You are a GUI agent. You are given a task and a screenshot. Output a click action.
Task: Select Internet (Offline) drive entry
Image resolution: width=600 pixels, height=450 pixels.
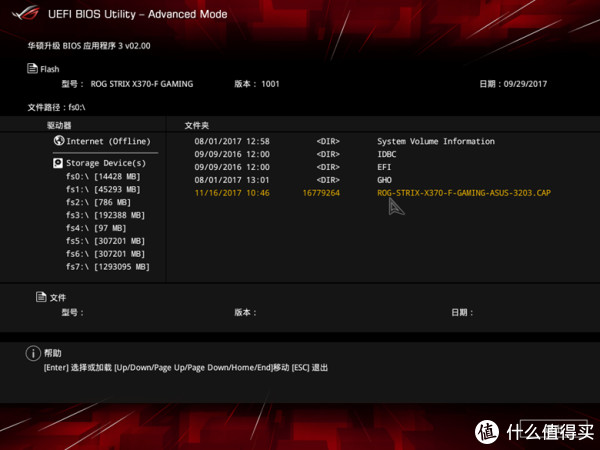(x=108, y=141)
